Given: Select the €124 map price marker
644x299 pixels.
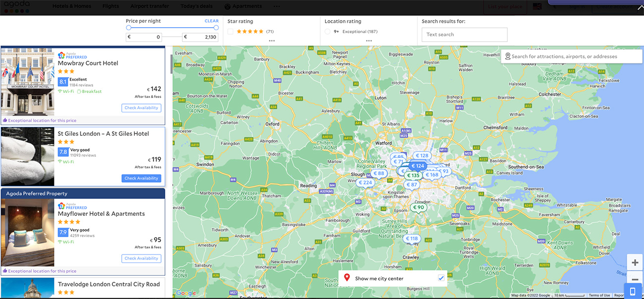Looking at the screenshot, I should click(418, 166).
